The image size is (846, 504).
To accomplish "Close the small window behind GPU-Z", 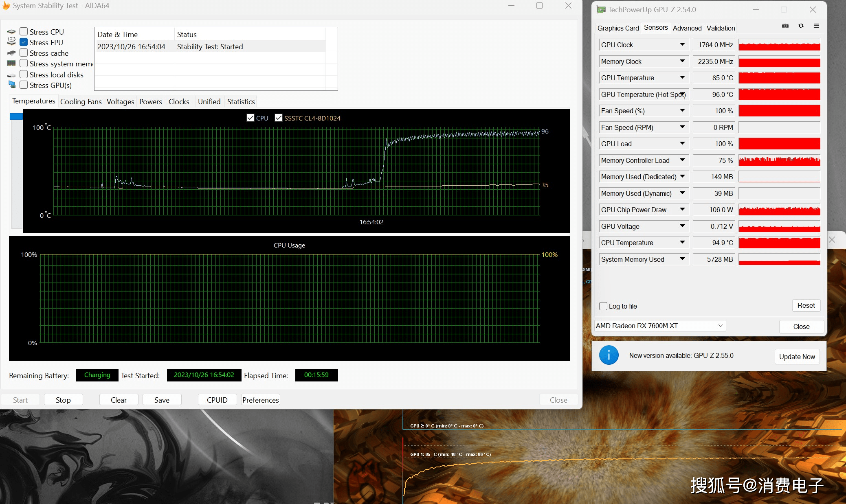I will tap(832, 240).
